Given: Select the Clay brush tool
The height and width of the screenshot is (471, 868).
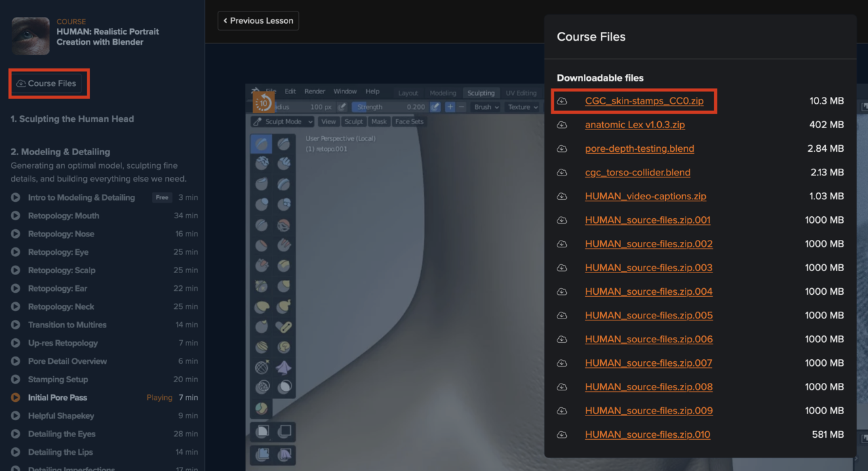Looking at the screenshot, I should pyautogui.click(x=261, y=164).
